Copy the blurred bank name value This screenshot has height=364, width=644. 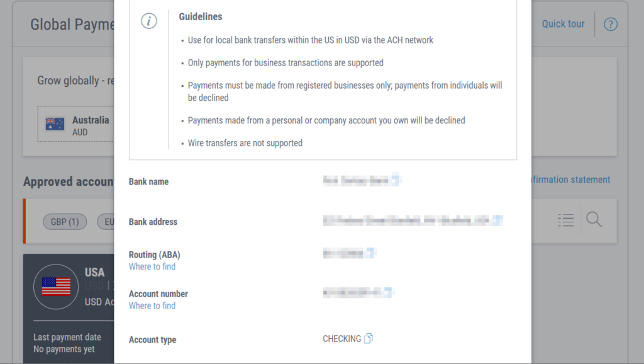(396, 179)
